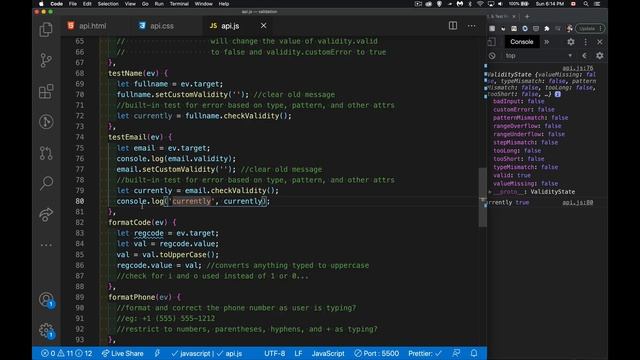Open the pull requests view icon
The image size is (640, 360).
coord(46,153)
